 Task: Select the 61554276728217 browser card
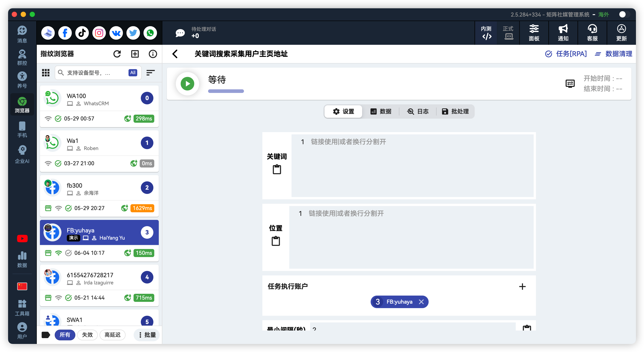[x=99, y=285]
